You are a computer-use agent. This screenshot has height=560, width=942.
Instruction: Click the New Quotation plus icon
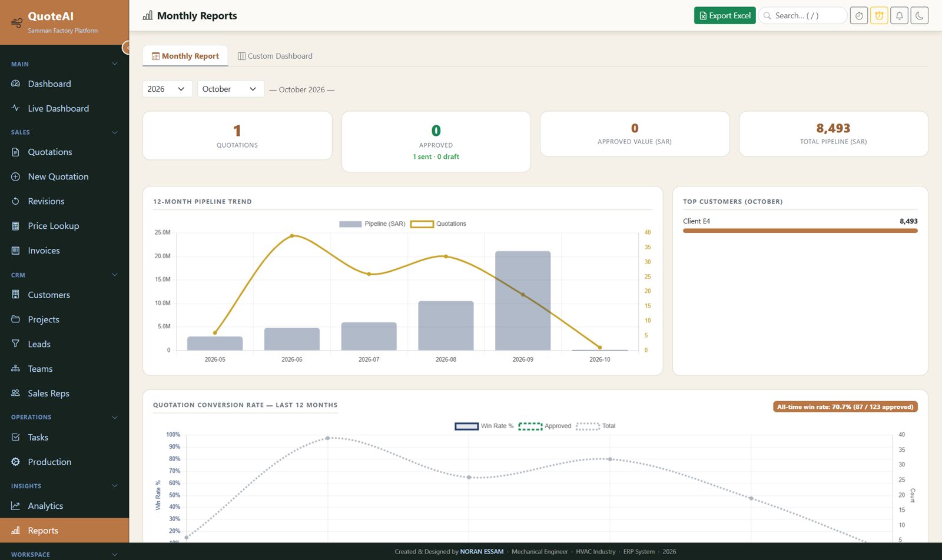point(15,176)
